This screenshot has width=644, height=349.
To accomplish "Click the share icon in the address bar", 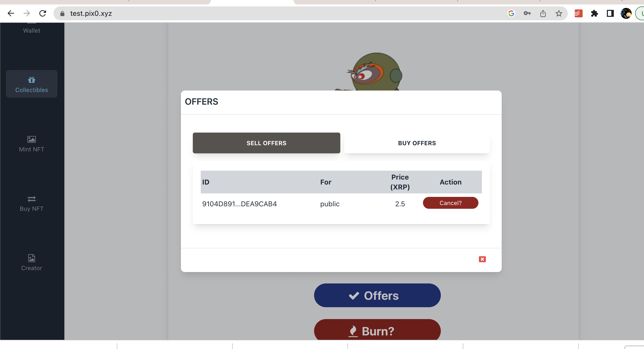I will coord(543,13).
